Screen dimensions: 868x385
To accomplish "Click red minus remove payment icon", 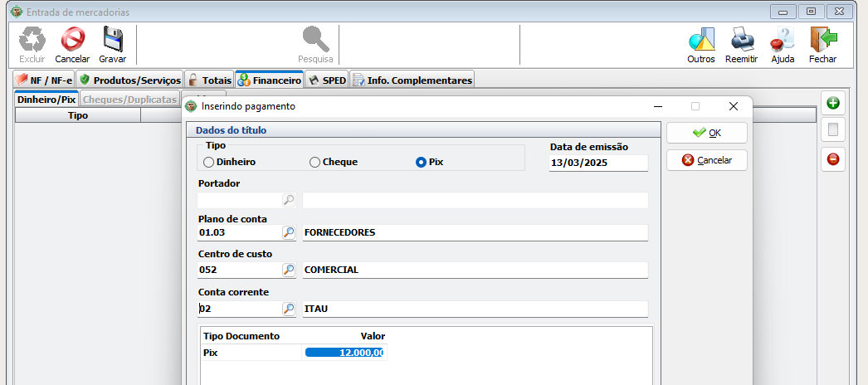I will pyautogui.click(x=833, y=158).
